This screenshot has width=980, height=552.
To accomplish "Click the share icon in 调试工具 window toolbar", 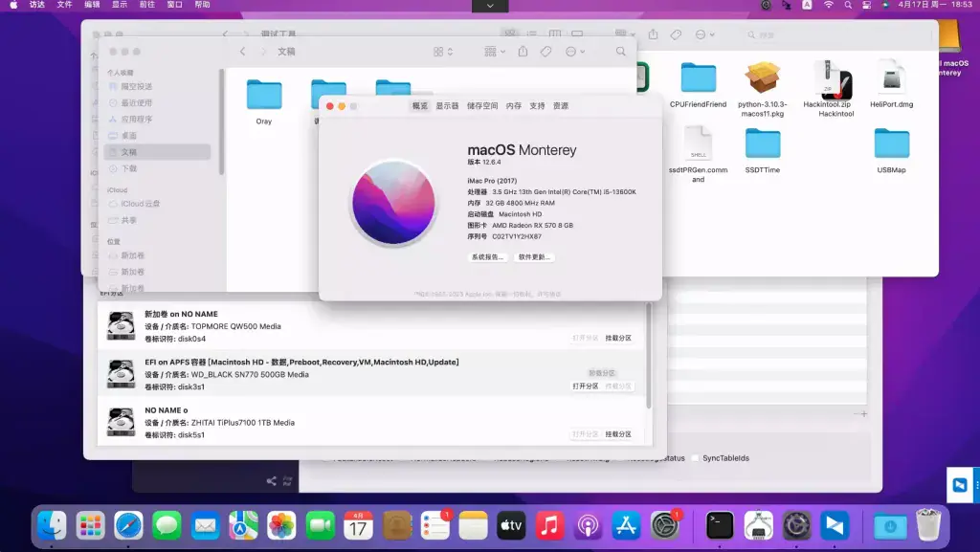I will 653,34.
